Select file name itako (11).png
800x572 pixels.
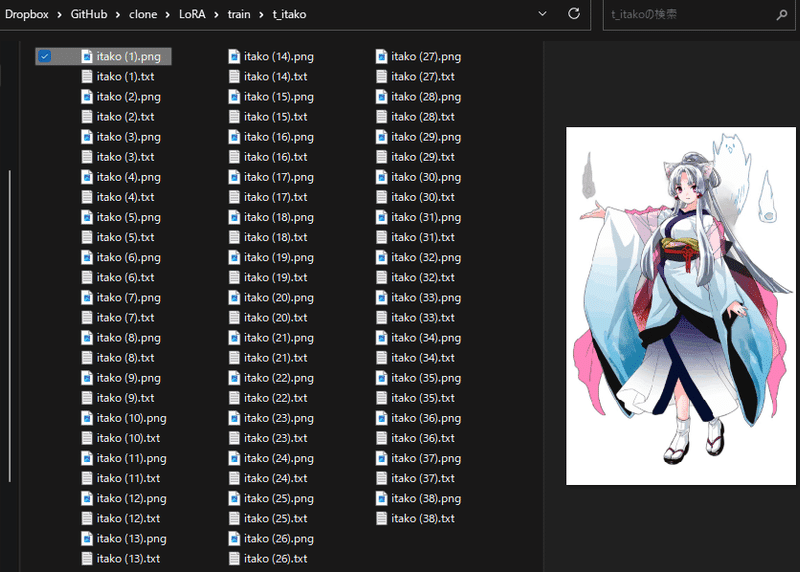(132, 458)
